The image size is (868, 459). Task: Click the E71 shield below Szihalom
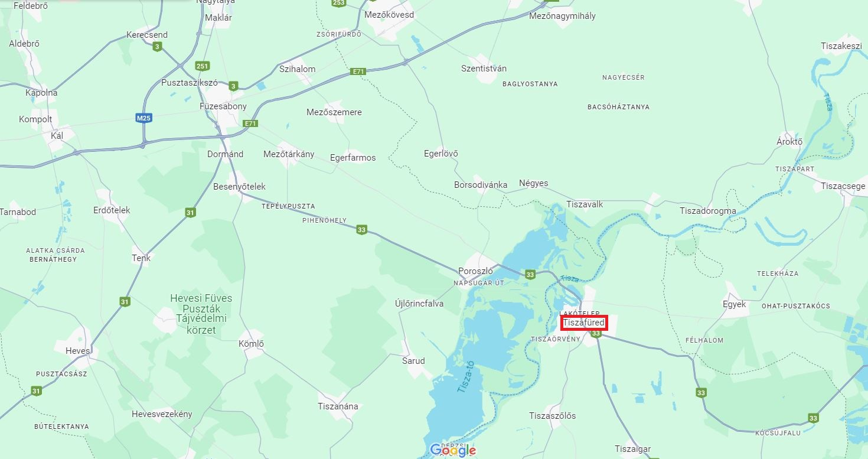(358, 71)
